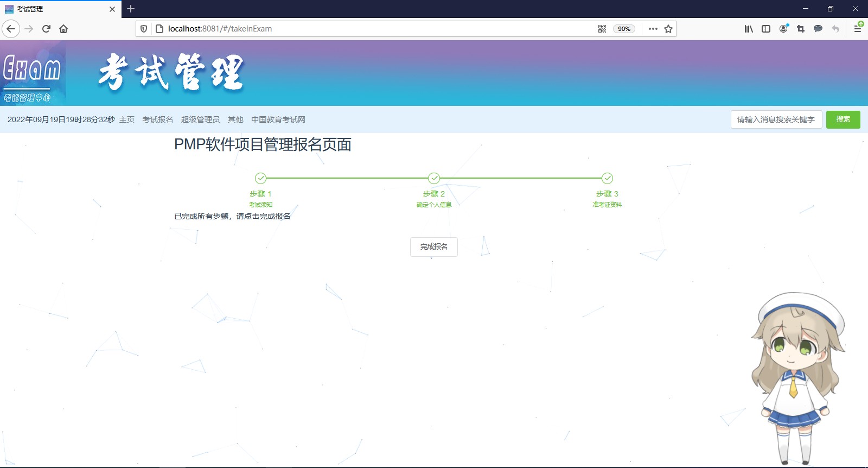
Task: Click the browser forward arrow
Action: pyautogui.click(x=29, y=29)
